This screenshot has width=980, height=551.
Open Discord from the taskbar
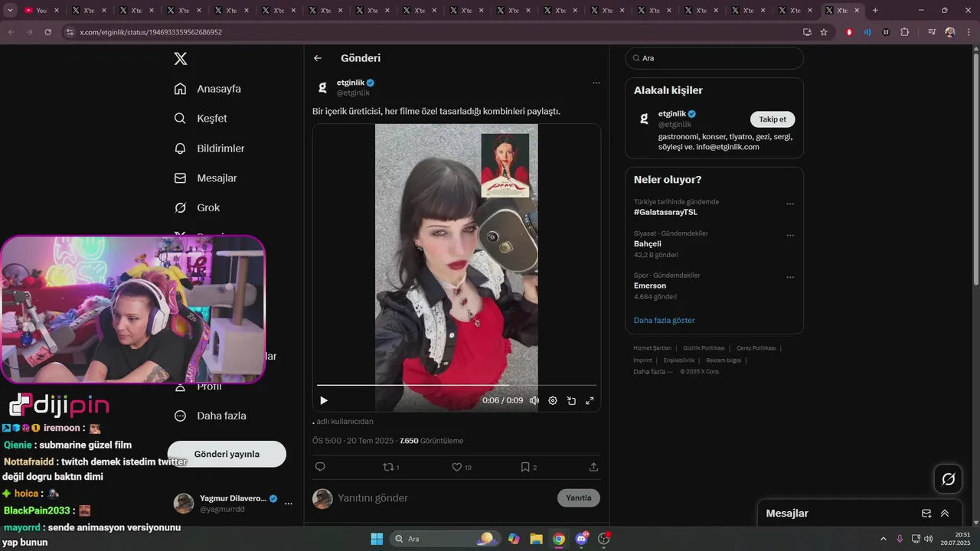pyautogui.click(x=581, y=539)
